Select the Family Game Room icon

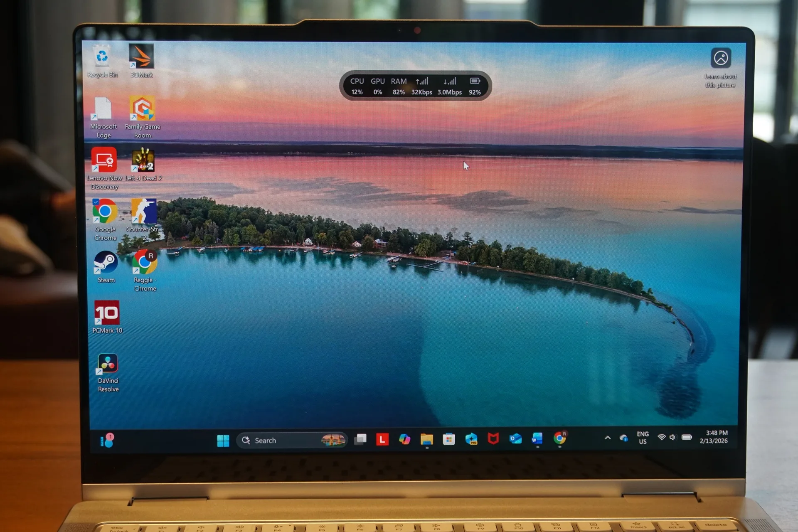coord(143,118)
